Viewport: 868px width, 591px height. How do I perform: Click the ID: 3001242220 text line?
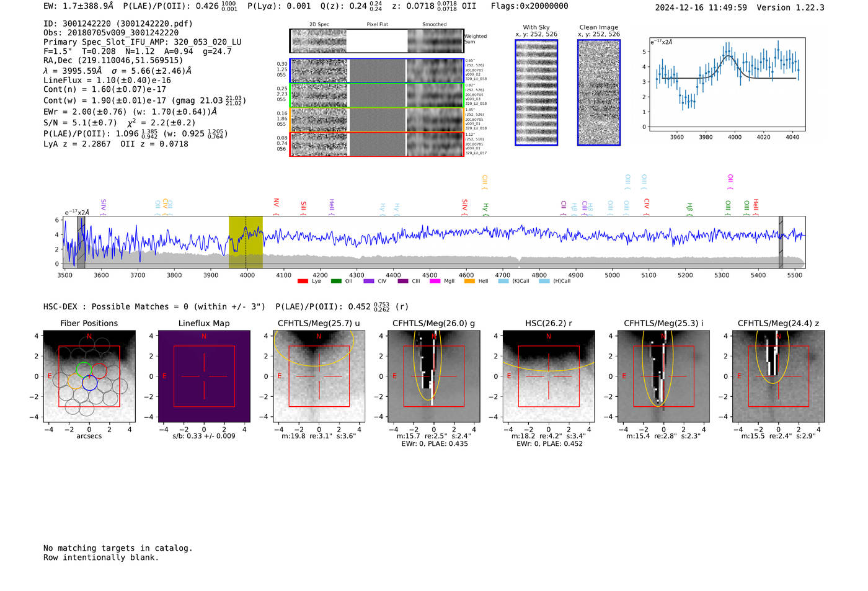pyautogui.click(x=118, y=24)
